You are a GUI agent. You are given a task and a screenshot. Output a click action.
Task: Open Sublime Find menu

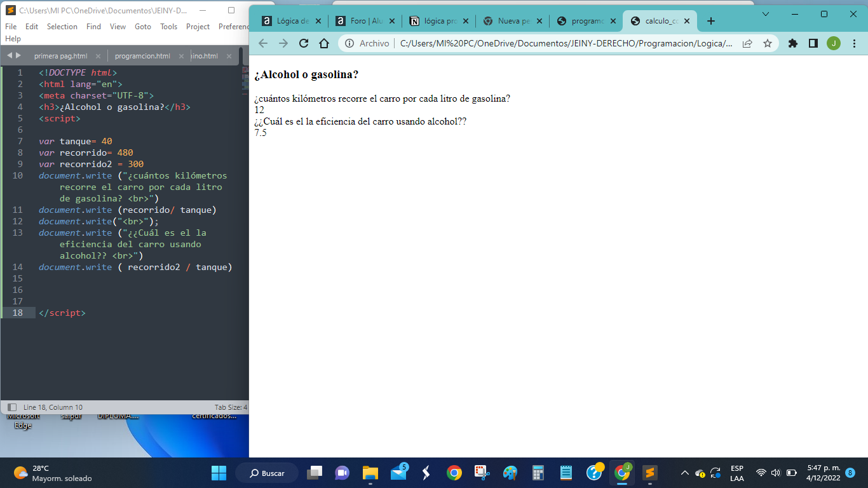tap(93, 27)
